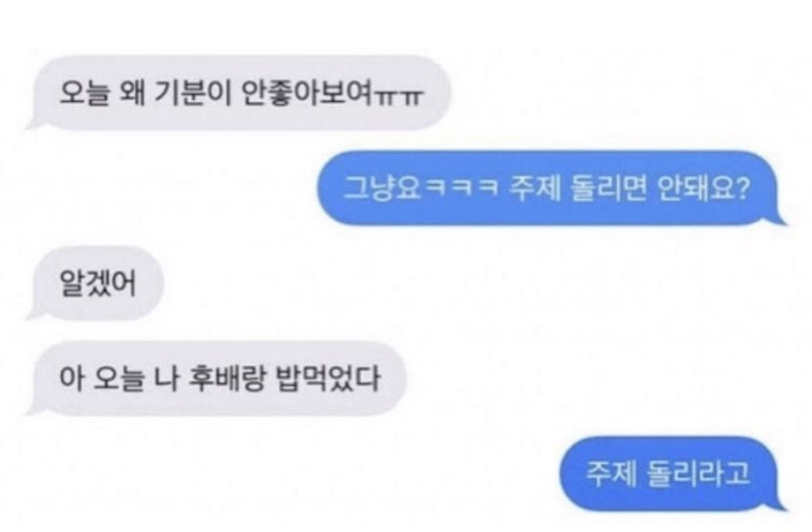The height and width of the screenshot is (532, 812).
Task: Tap the short gray '알겠어' message bubble
Action: click(96, 283)
